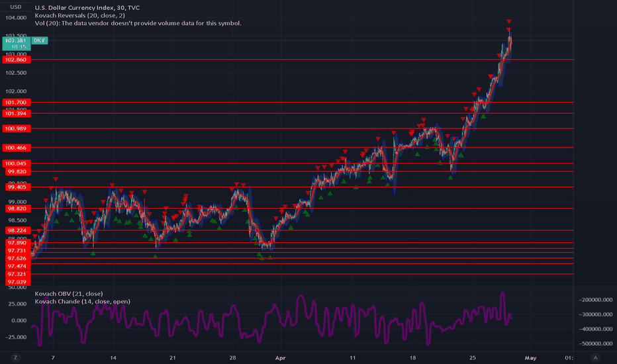Select the Kovach Reversals (20, close, 2) legend
The height and width of the screenshot is (364, 617).
(80, 15)
